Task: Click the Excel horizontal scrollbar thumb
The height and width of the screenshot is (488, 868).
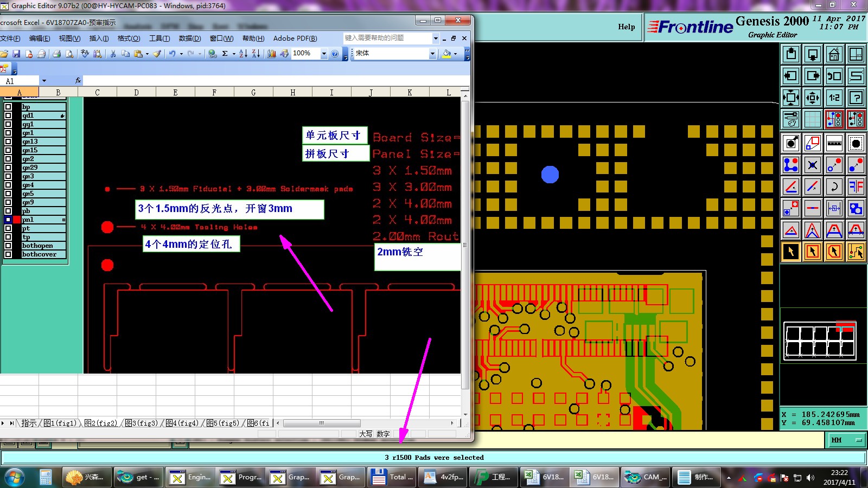Action: point(322,423)
